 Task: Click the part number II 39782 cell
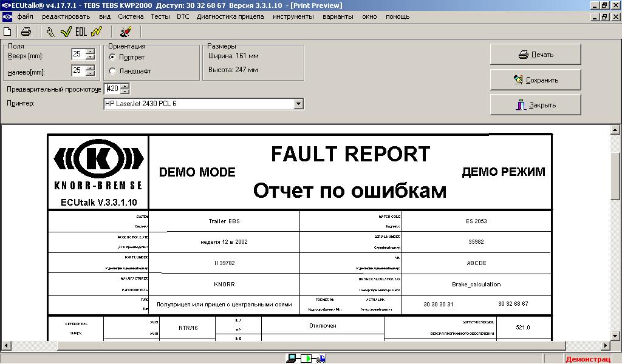[x=224, y=263]
